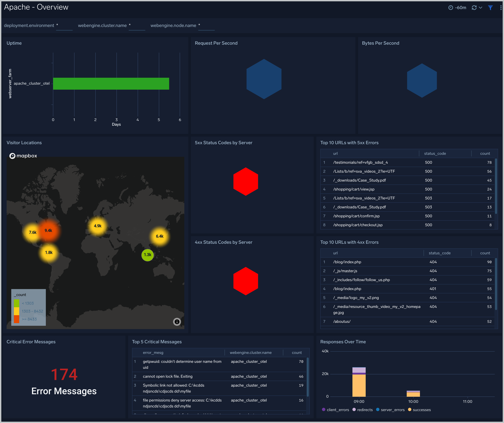Select the /shopping/cart/confirm.jsp row
Screen dimensions: 504x423
pos(408,216)
